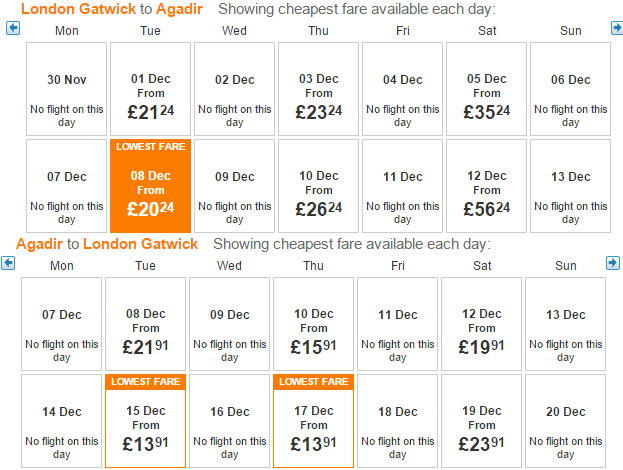The width and height of the screenshot is (623, 470).
Task: Choose outbound 03 Dec fare £23.24
Action: [318, 89]
